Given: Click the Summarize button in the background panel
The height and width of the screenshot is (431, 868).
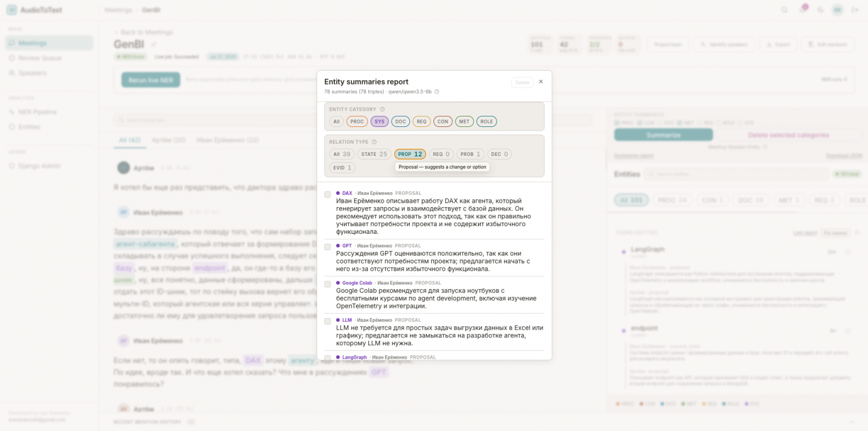Looking at the screenshot, I should pos(663,135).
